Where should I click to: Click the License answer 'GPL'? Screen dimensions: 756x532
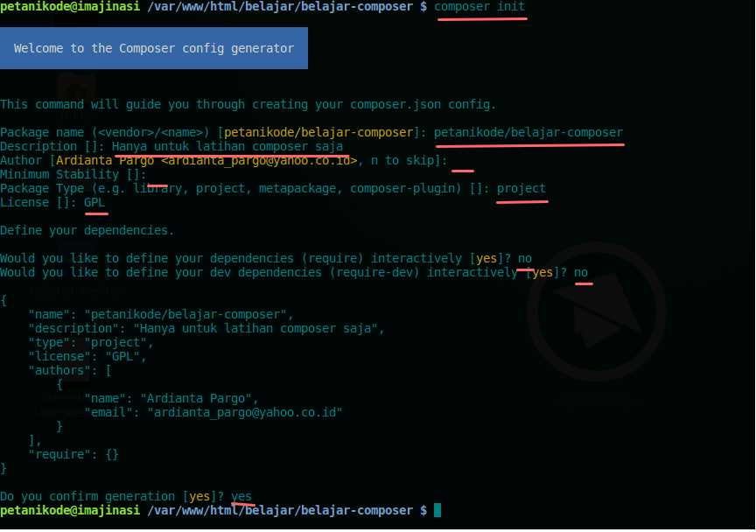[94, 203]
